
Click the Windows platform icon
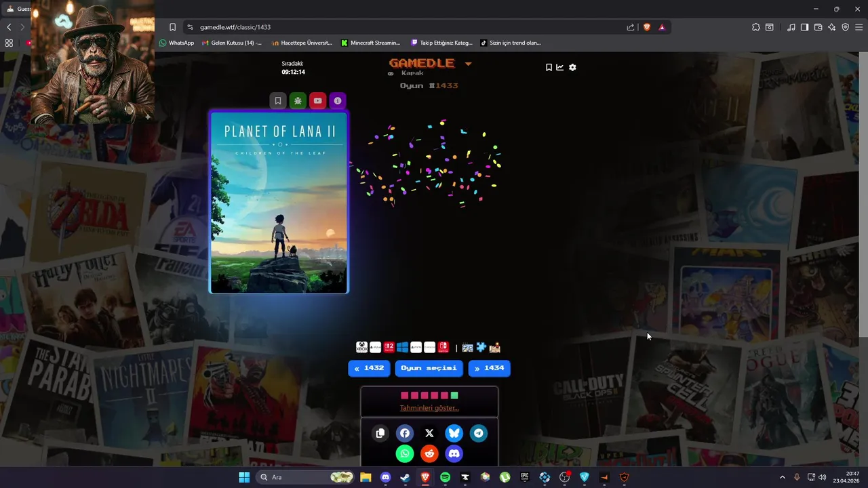point(403,348)
